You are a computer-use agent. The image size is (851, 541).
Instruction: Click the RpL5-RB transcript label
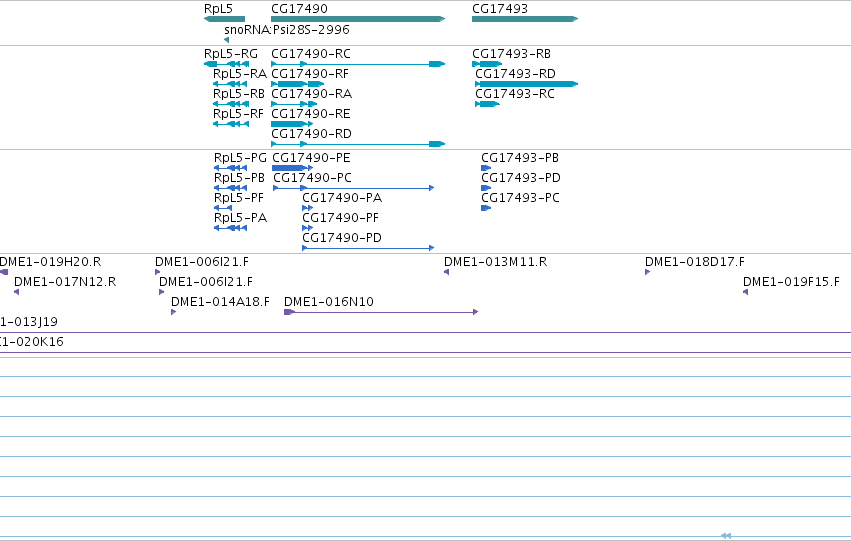tap(239, 94)
